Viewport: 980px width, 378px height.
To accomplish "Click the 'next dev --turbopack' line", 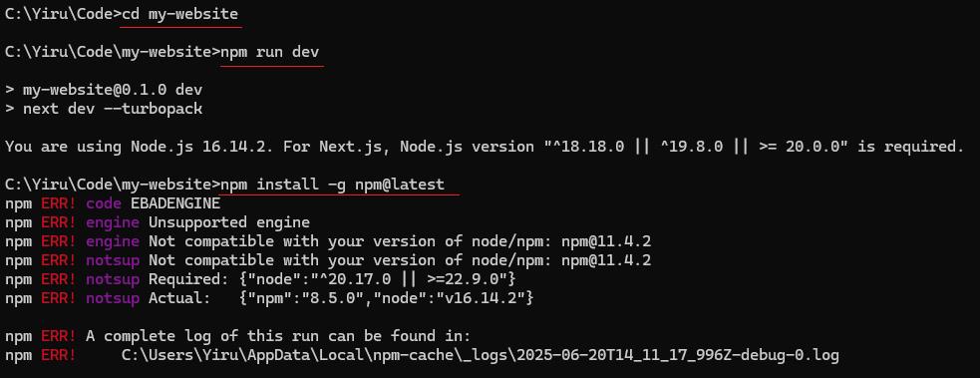I will 104,109.
